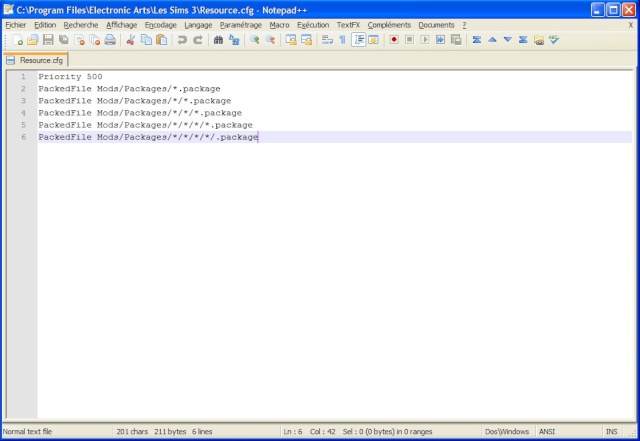The width and height of the screenshot is (640, 441).
Task: Click the Zoom Out icon
Action: point(270,40)
